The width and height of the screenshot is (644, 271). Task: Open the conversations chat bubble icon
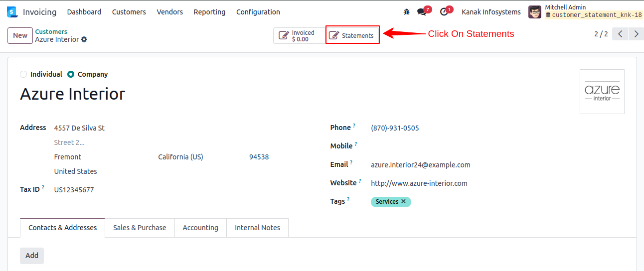(x=422, y=12)
